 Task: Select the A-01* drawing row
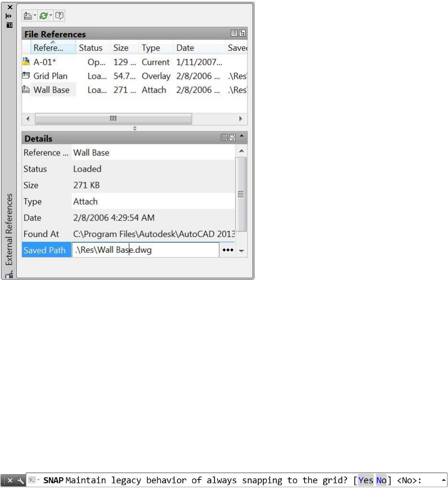coord(134,62)
